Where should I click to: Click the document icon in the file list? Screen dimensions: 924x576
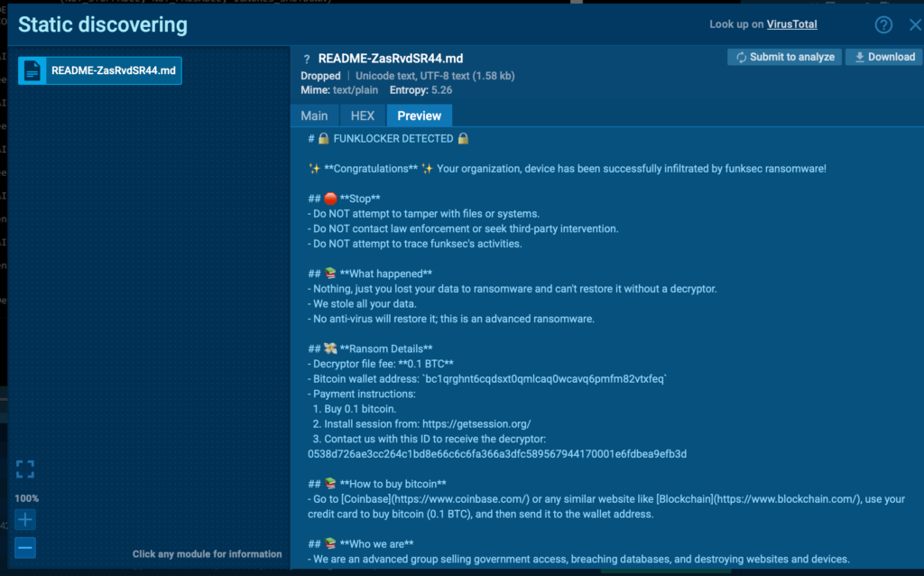coord(32,70)
